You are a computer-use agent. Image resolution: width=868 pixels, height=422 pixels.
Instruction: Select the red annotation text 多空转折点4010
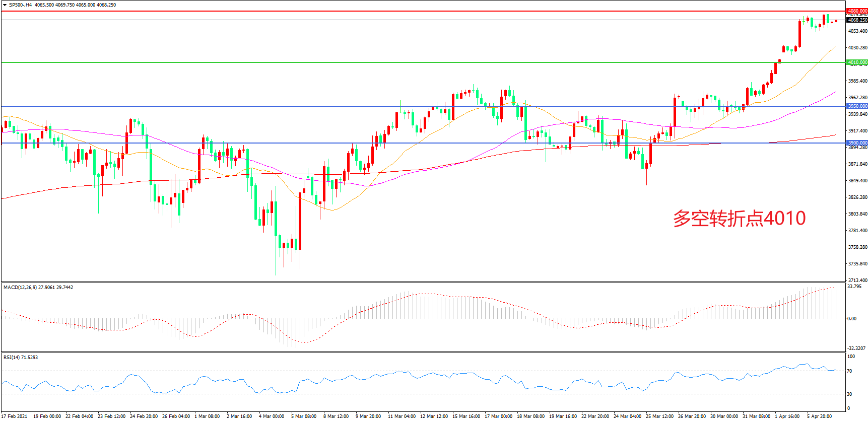(739, 219)
